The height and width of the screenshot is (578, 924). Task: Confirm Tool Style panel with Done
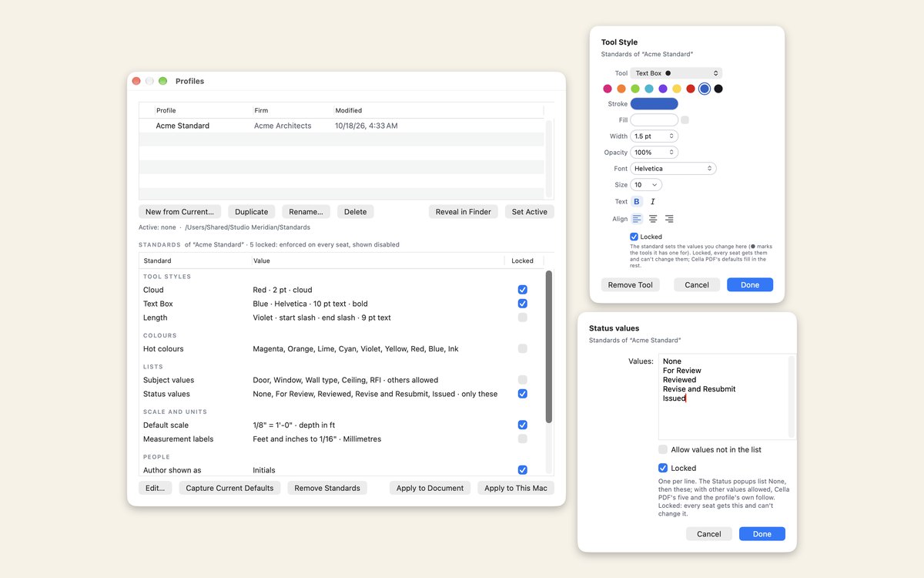(750, 285)
